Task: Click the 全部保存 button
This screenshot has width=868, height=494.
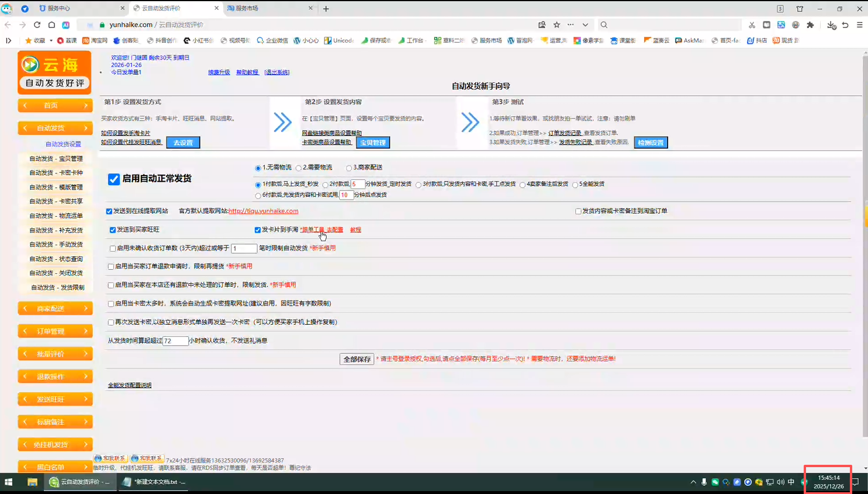Action: click(357, 359)
